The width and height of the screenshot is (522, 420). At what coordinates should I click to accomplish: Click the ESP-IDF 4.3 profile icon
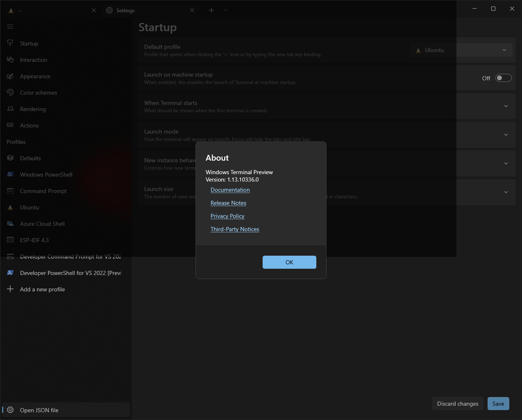coord(10,240)
